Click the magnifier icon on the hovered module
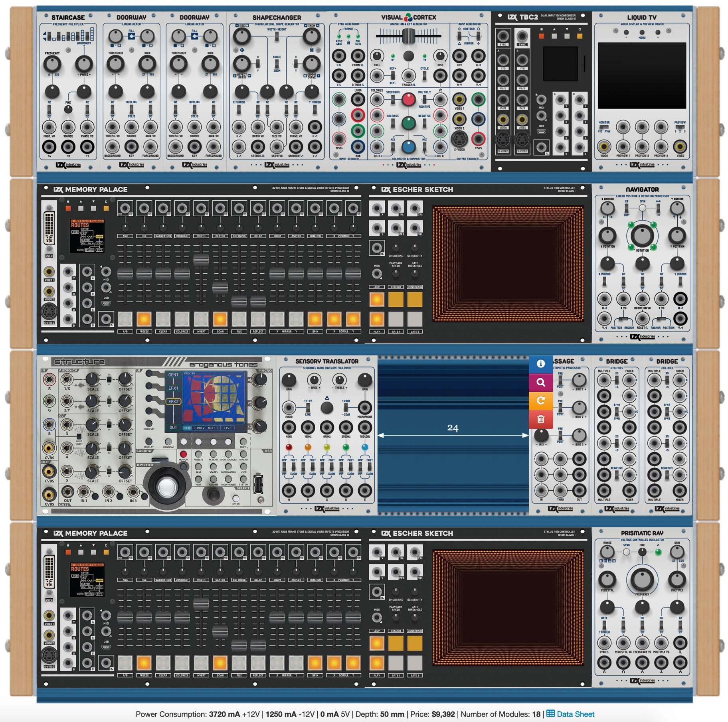 541,382
